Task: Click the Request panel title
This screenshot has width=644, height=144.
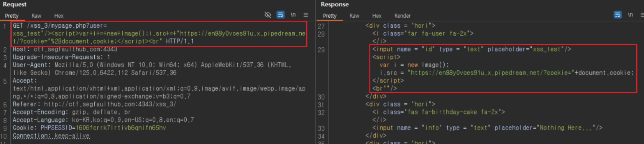Action: pyautogui.click(x=15, y=4)
